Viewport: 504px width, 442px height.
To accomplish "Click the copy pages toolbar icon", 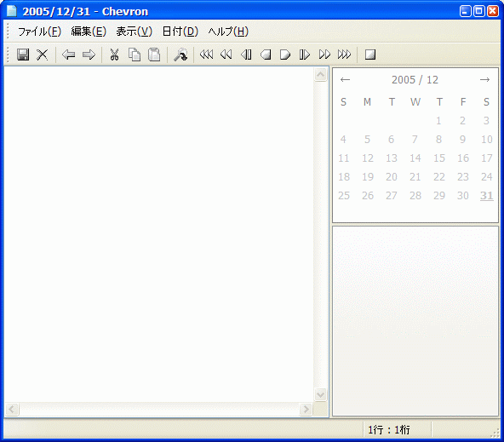I will pyautogui.click(x=135, y=55).
